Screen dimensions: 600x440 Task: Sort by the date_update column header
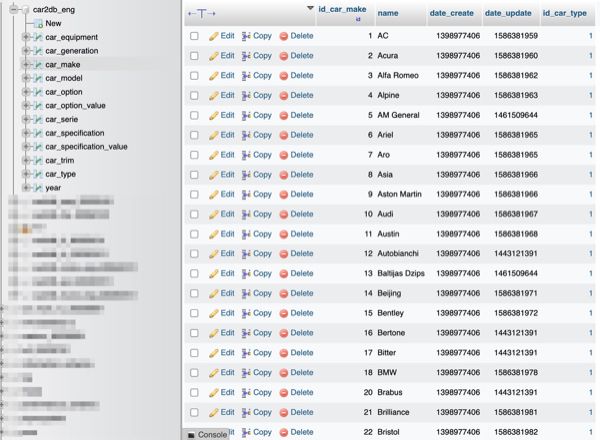[508, 13]
